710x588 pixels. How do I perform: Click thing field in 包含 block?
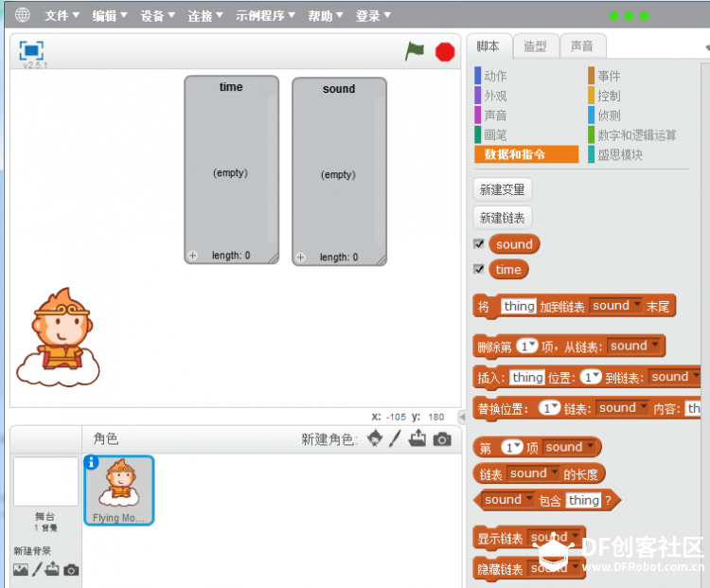click(584, 500)
